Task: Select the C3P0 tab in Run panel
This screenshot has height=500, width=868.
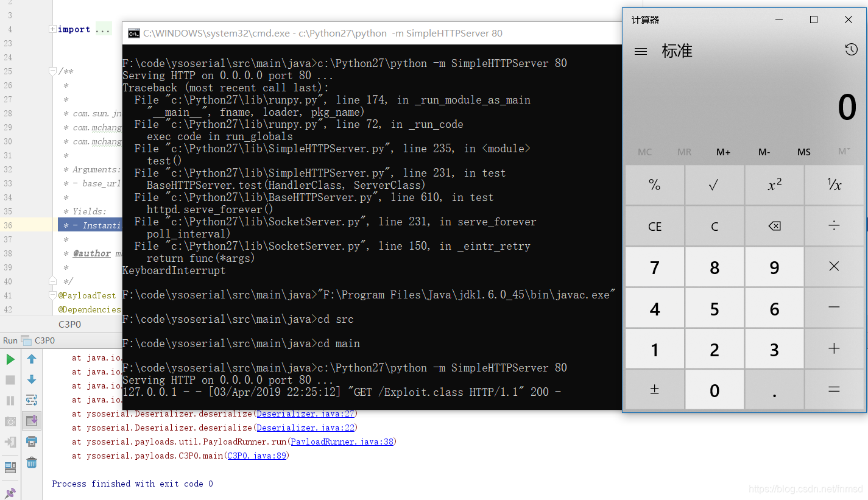Action: pyautogui.click(x=38, y=340)
